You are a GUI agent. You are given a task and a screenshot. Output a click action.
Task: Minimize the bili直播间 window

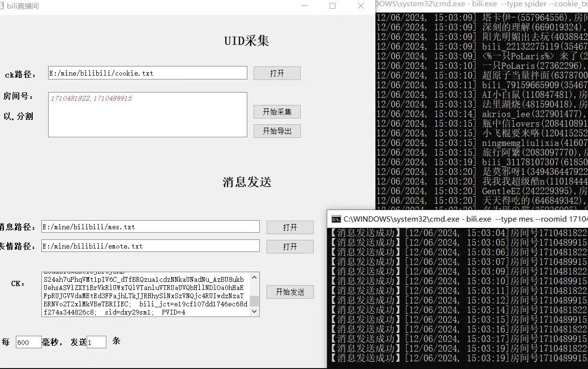(305, 6)
